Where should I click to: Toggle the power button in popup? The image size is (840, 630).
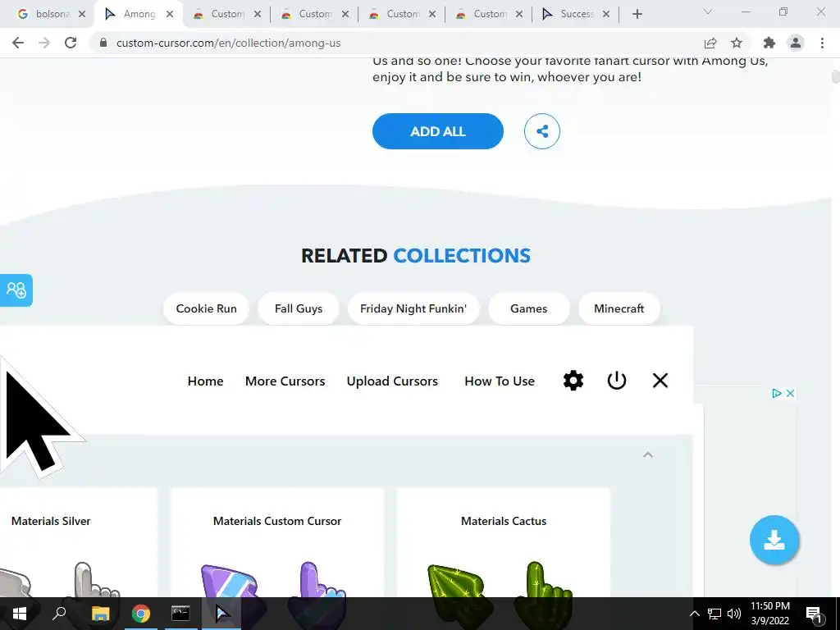pyautogui.click(x=617, y=381)
